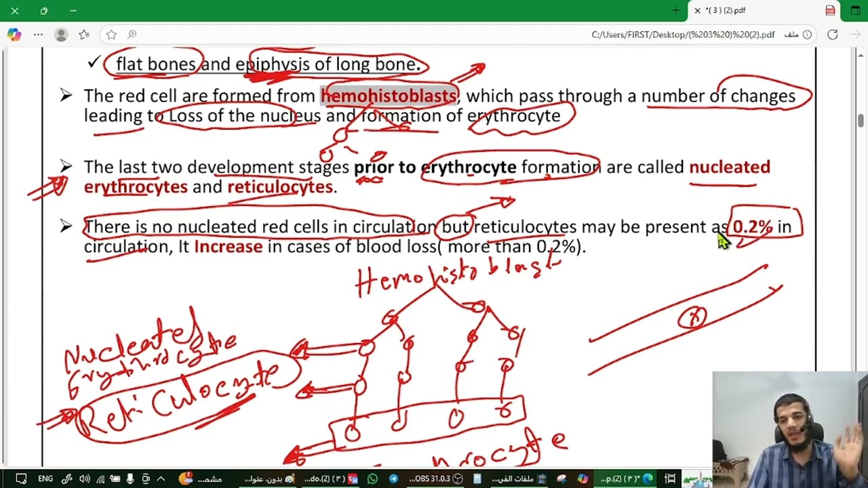The height and width of the screenshot is (488, 868).
Task: Open tab actions menu icon
Action: [855, 10]
